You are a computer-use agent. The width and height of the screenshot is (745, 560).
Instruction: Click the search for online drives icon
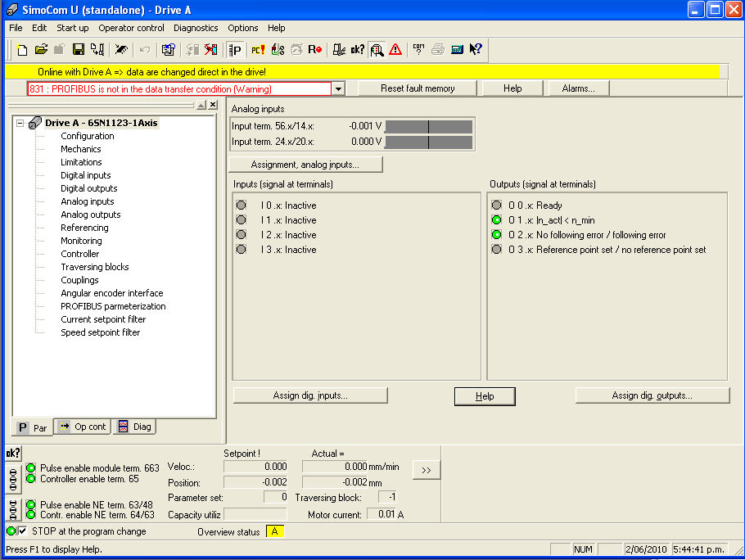[x=121, y=49]
